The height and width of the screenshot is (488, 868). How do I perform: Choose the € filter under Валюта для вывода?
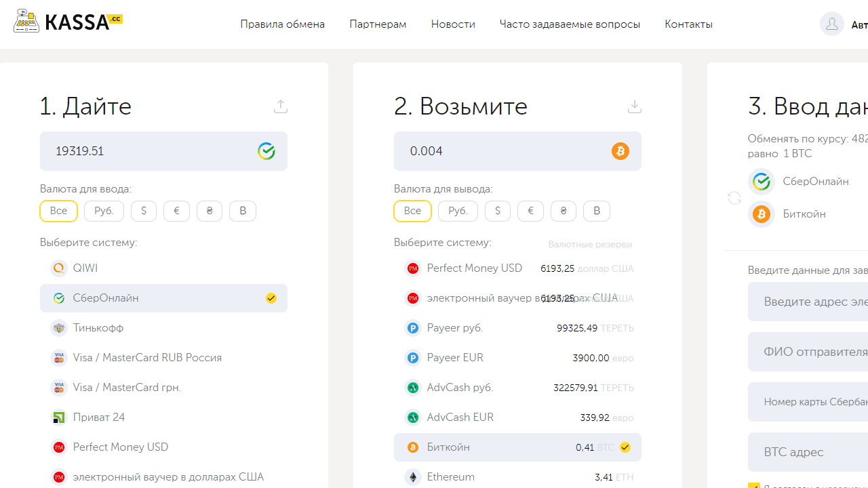(530, 211)
